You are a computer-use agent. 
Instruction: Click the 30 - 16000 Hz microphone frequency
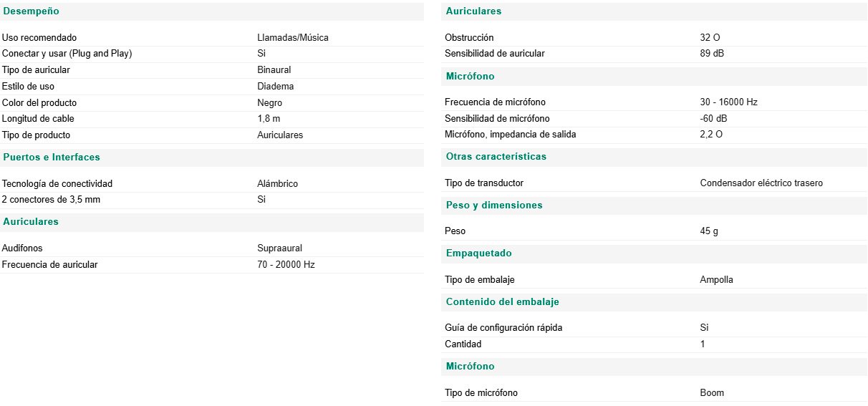pyautogui.click(x=728, y=102)
